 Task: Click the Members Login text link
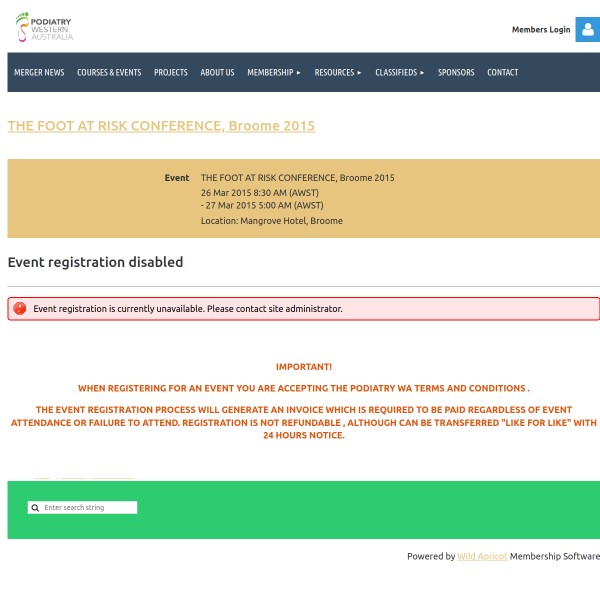pyautogui.click(x=541, y=30)
